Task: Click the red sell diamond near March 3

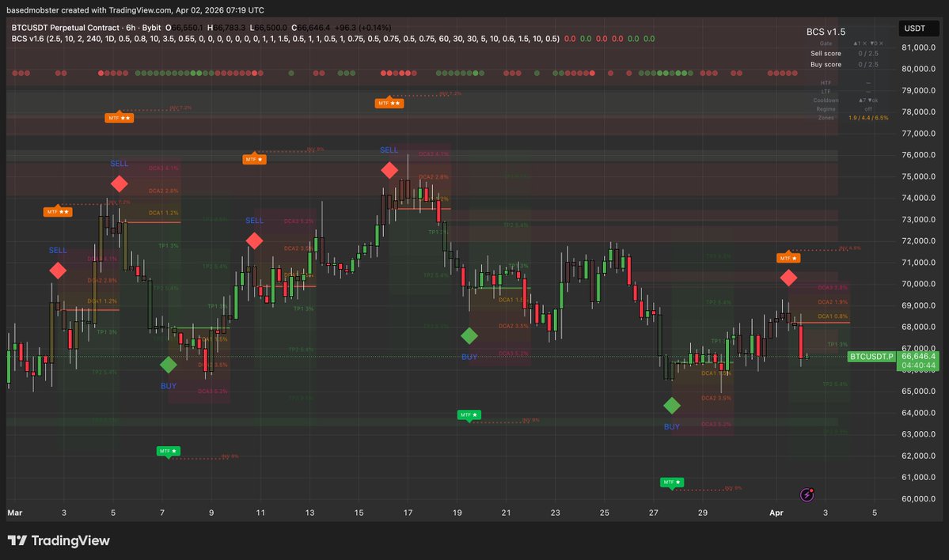Action: pyautogui.click(x=58, y=271)
